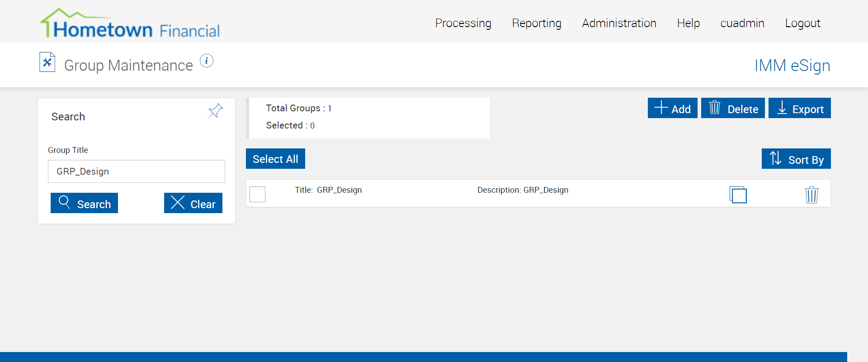
Task: Click the pin icon in Search panel
Action: coord(215,111)
